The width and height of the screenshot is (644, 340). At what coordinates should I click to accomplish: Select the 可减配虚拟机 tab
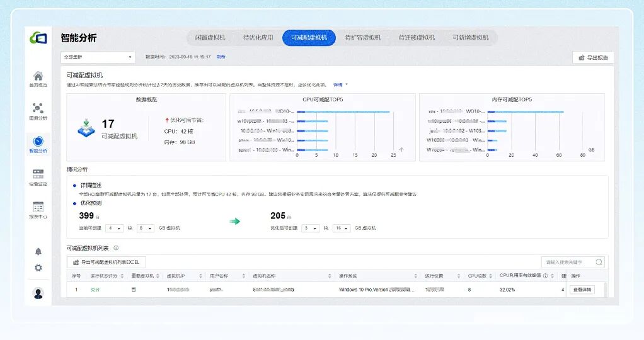tap(309, 38)
